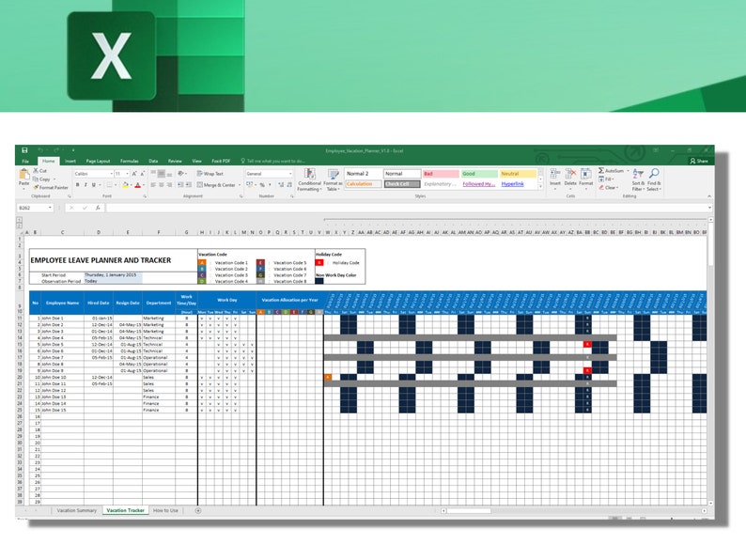Click the Tell me what you want search box

point(273,161)
